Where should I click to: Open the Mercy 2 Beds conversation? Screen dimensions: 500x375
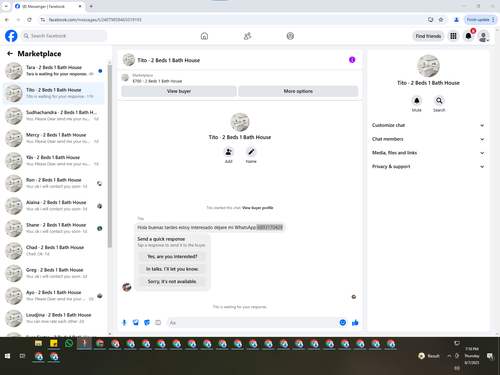54,138
